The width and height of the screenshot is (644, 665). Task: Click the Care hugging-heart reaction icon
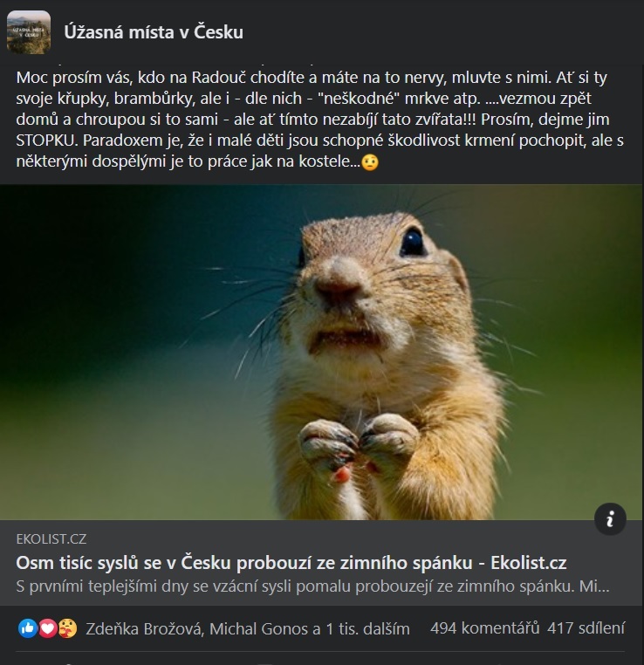(x=67, y=628)
